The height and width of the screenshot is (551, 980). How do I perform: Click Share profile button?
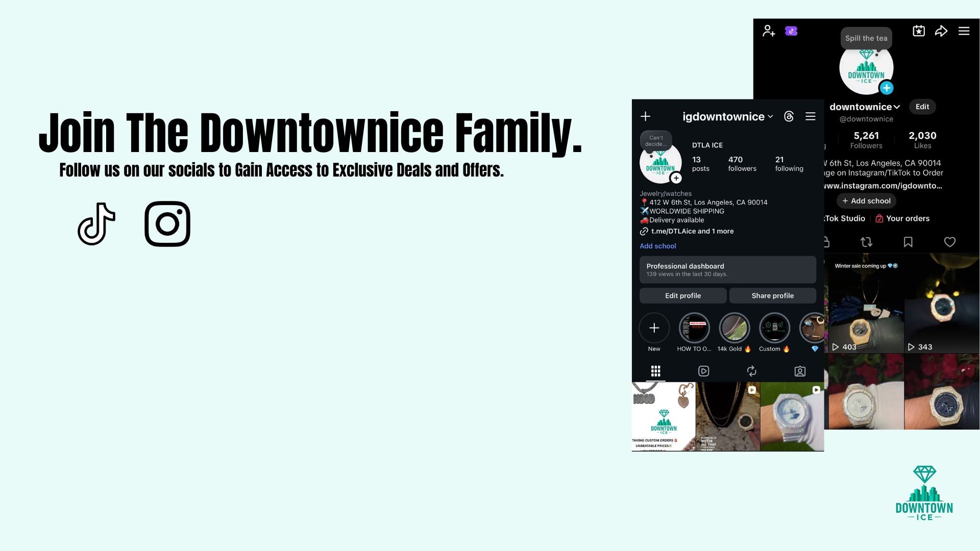point(772,296)
